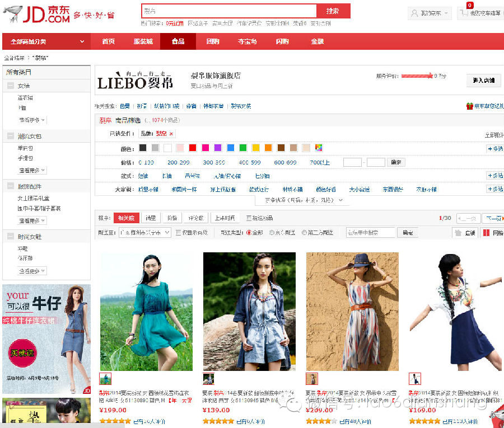This screenshot has height=428, width=504.
Task: Click star rating of ¥199.00 product
Action: coord(115,421)
